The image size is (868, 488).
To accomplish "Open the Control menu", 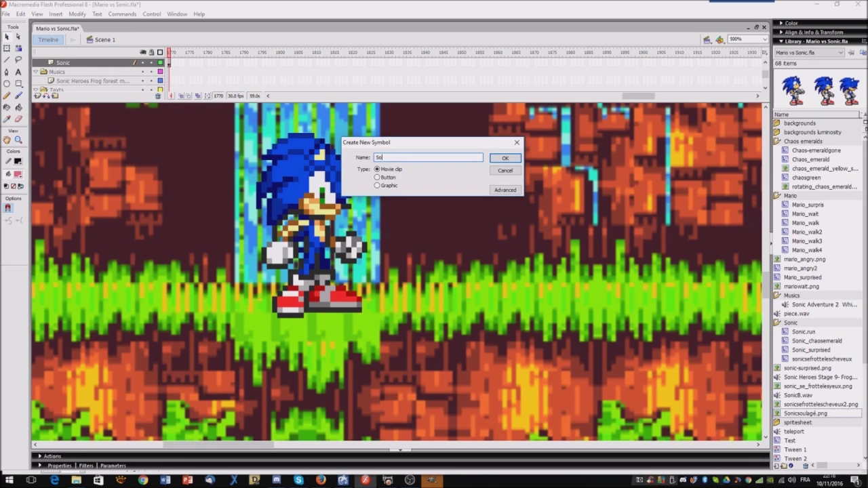I will (151, 14).
